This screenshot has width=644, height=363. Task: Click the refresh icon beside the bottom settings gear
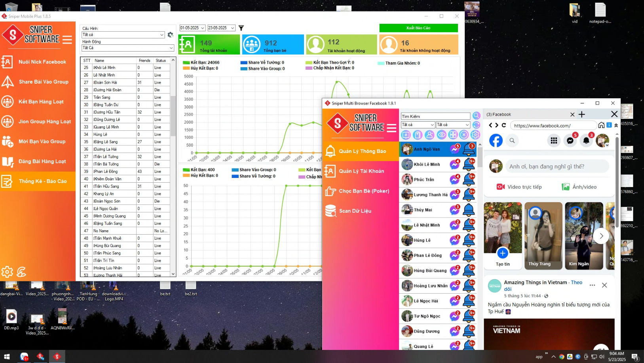pos(21,271)
